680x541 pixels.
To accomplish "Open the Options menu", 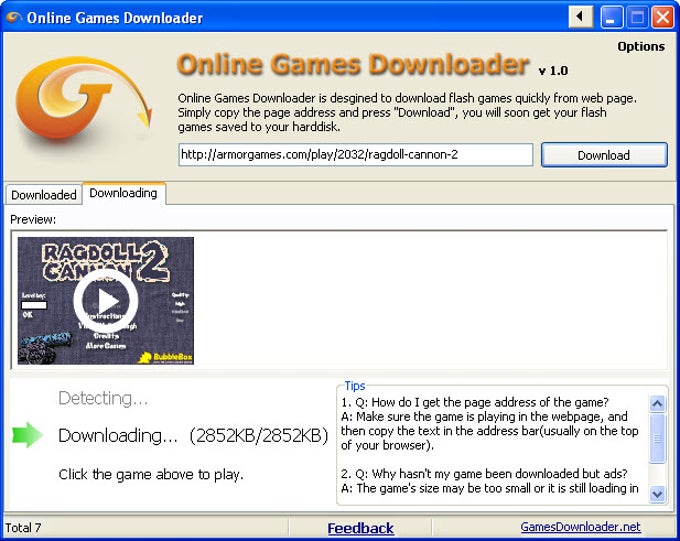I will click(641, 46).
